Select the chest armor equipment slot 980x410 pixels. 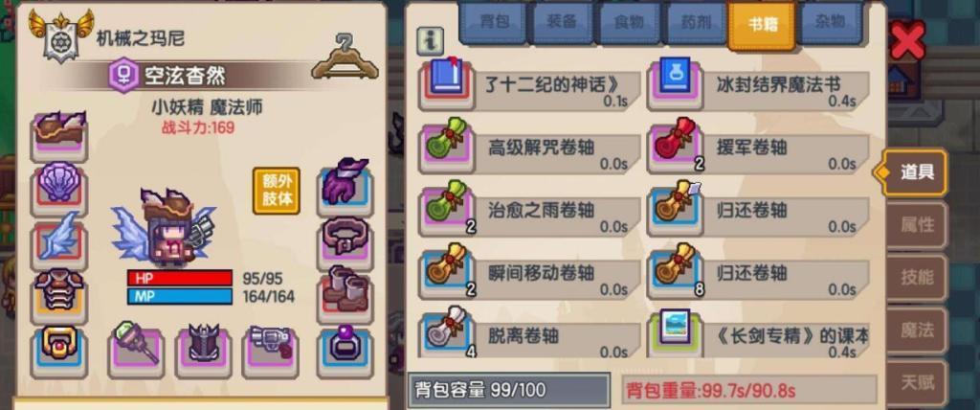point(58,293)
